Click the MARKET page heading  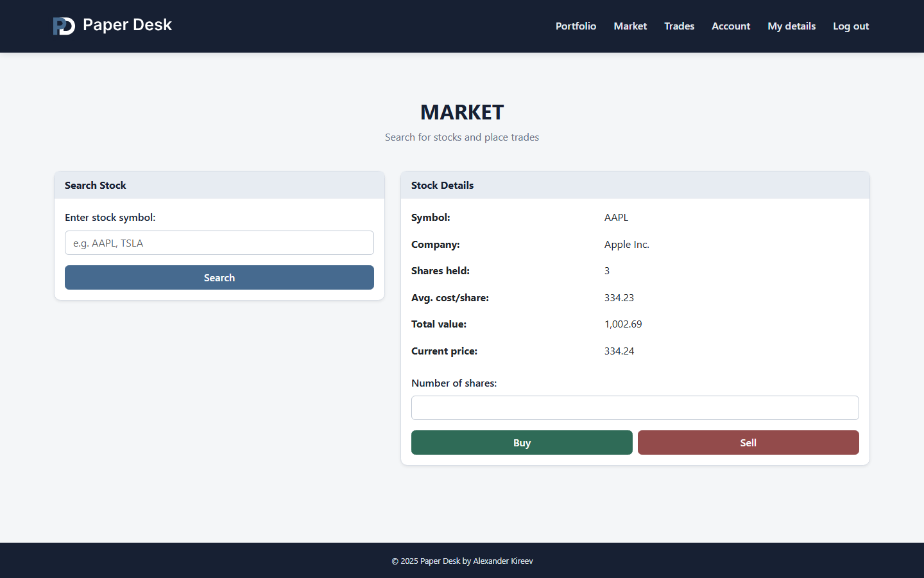462,112
